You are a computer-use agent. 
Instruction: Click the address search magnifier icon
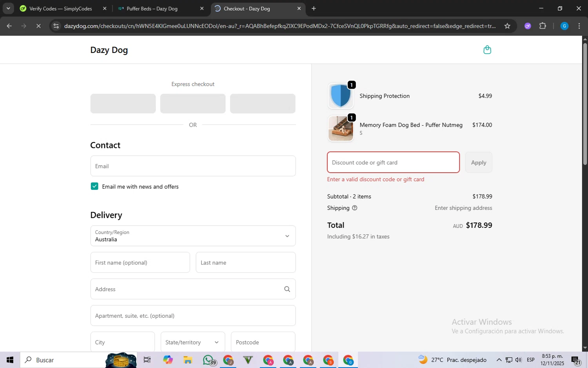(x=287, y=289)
